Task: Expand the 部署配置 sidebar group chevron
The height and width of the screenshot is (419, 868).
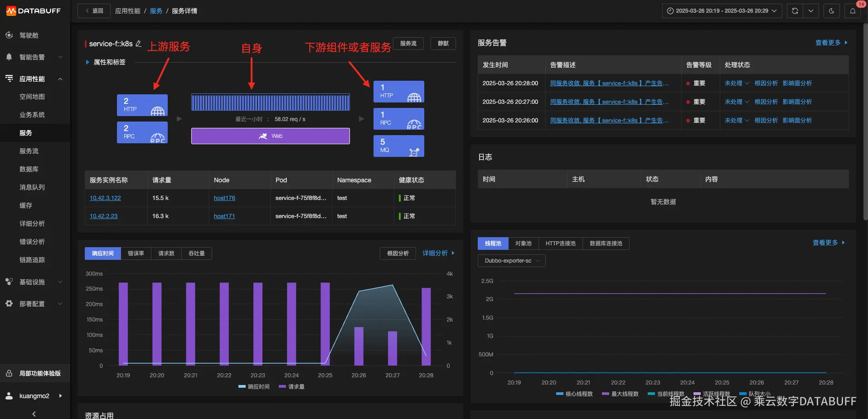Action: 60,304
